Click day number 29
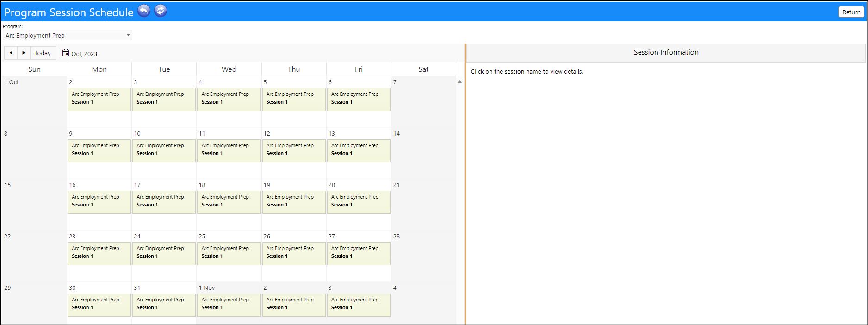 pyautogui.click(x=7, y=287)
